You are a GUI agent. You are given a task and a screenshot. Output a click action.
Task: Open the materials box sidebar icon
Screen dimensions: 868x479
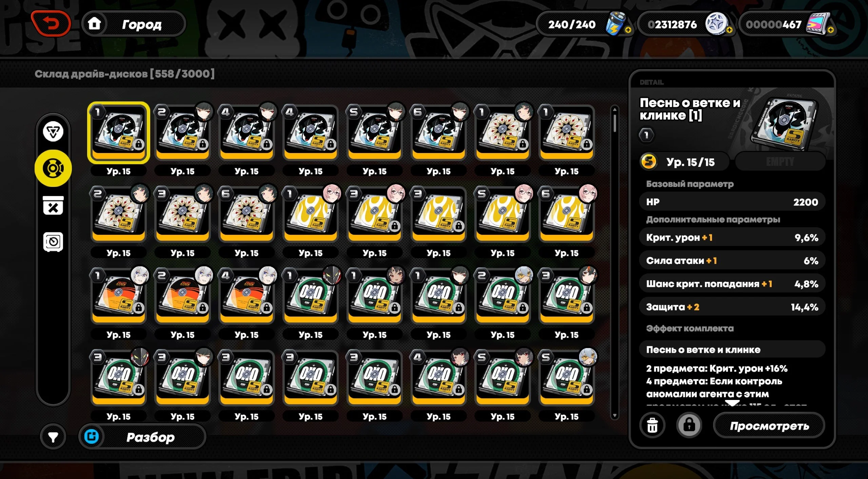pos(53,206)
